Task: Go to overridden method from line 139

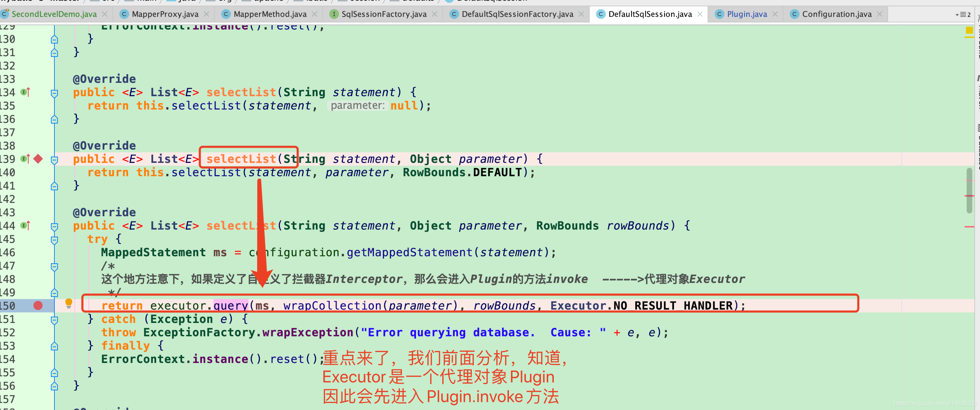Action: pos(25,159)
